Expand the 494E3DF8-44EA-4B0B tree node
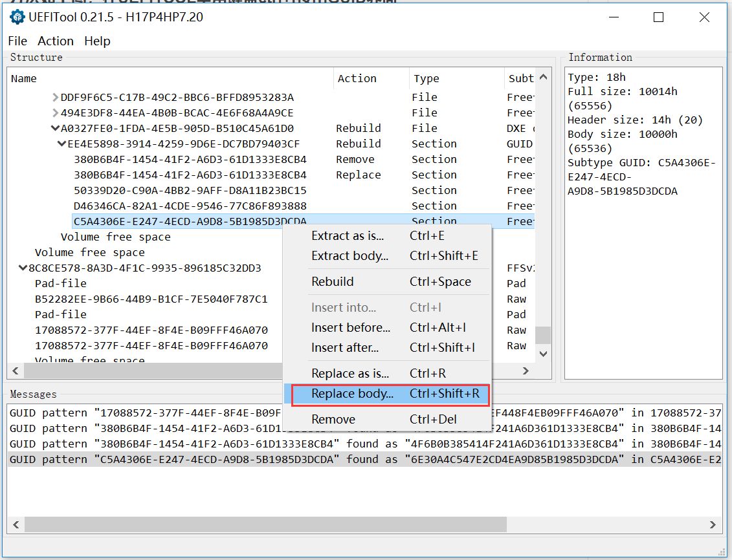732x560 pixels. (x=55, y=113)
